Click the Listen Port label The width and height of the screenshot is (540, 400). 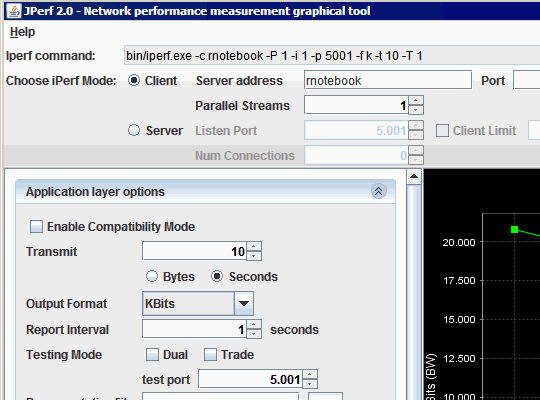point(226,131)
